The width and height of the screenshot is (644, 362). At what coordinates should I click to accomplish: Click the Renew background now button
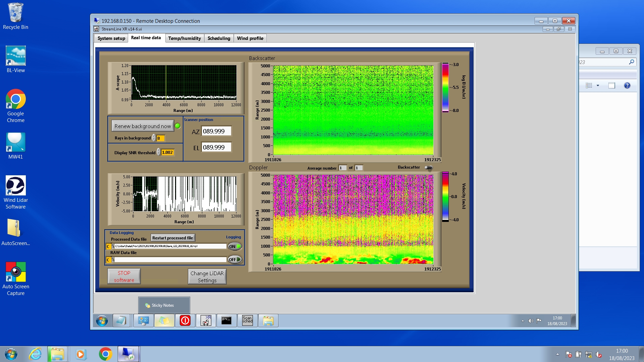coord(143,126)
